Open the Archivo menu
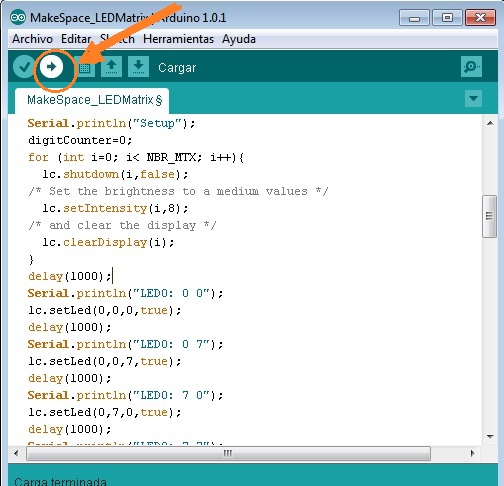This screenshot has height=486, width=504. 32,39
